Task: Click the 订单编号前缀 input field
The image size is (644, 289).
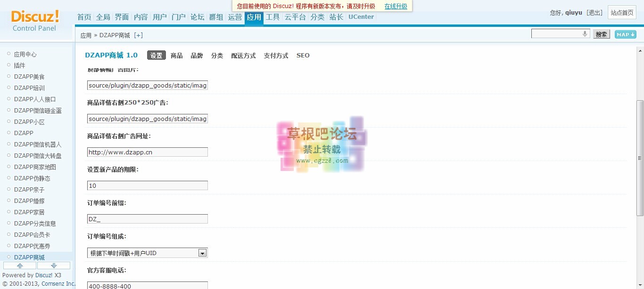Action: [x=147, y=219]
